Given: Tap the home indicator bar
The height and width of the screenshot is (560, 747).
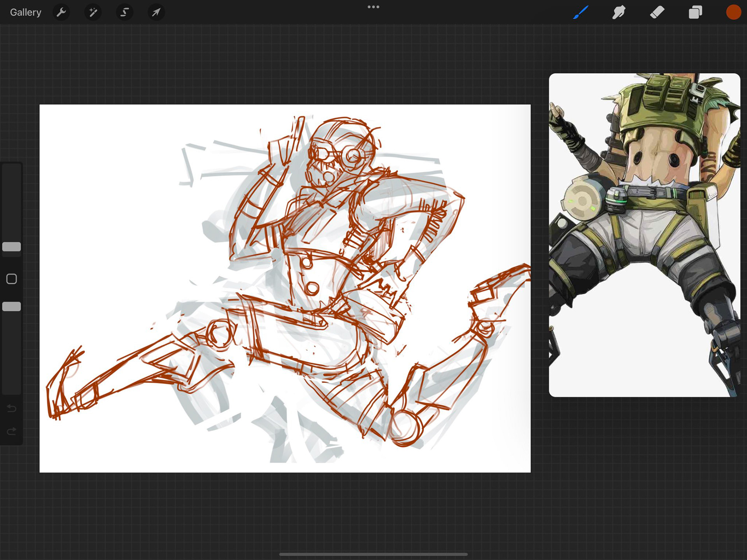Looking at the screenshot, I should (x=373, y=554).
